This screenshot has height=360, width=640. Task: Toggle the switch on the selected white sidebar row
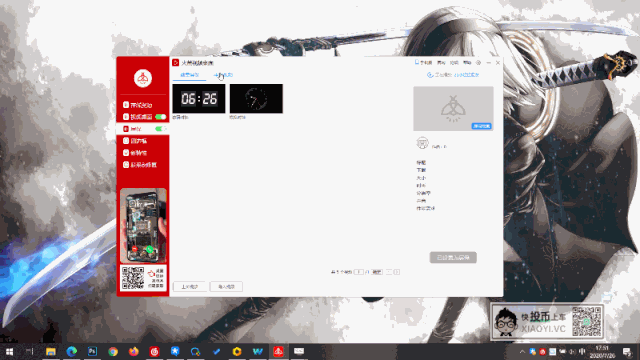coord(160,129)
